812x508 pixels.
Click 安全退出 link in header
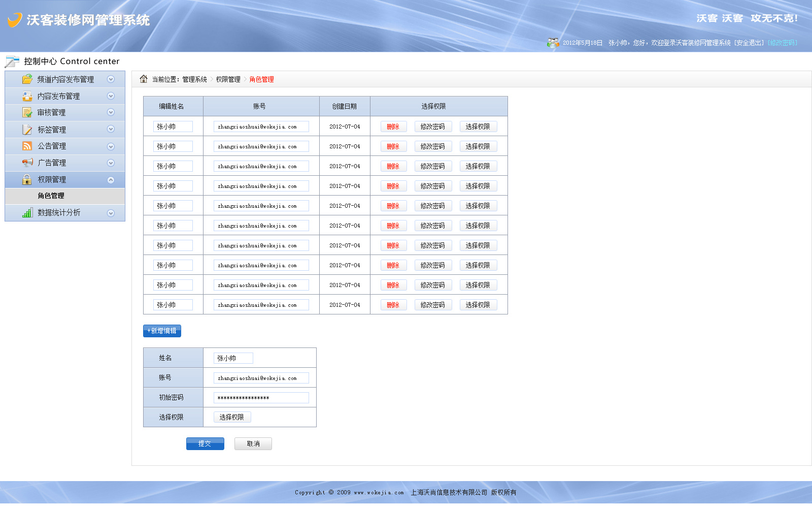click(749, 43)
